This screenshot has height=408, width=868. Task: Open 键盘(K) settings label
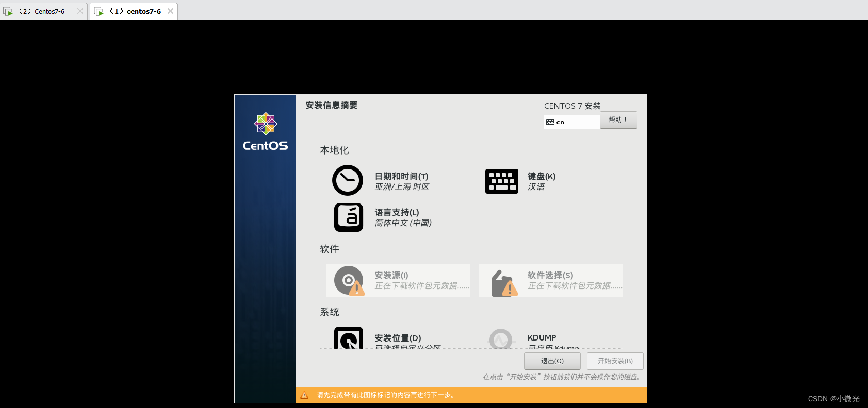coord(542,176)
